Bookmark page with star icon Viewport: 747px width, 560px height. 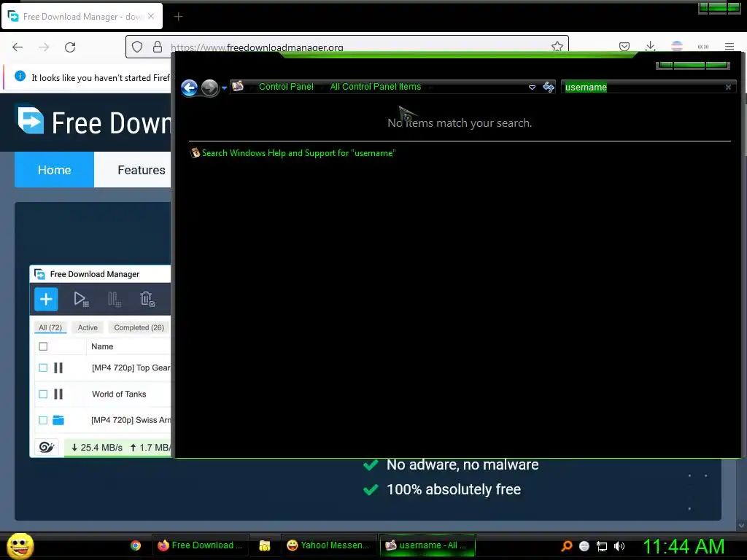557,46
